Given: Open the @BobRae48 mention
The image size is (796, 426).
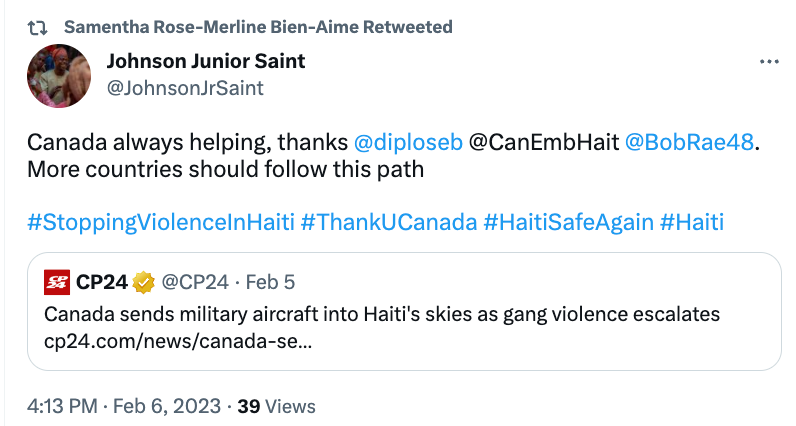Looking at the screenshot, I should [689, 142].
